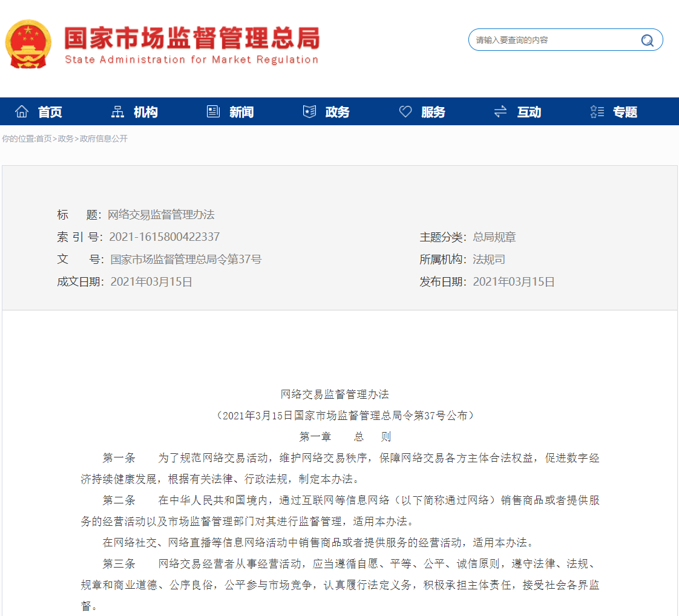Click the search magnifier icon
The image size is (679, 616).
[x=647, y=41]
